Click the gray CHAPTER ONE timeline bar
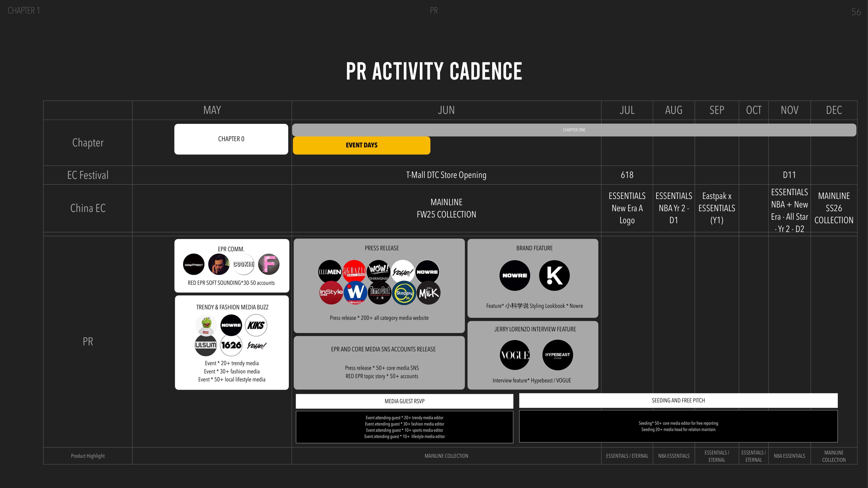This screenshot has height=488, width=868. coord(574,130)
